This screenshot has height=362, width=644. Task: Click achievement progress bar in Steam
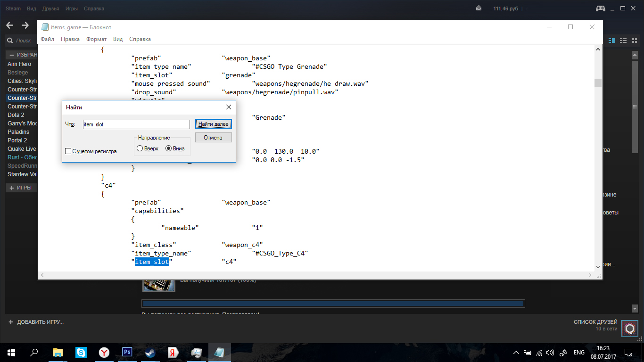(333, 304)
